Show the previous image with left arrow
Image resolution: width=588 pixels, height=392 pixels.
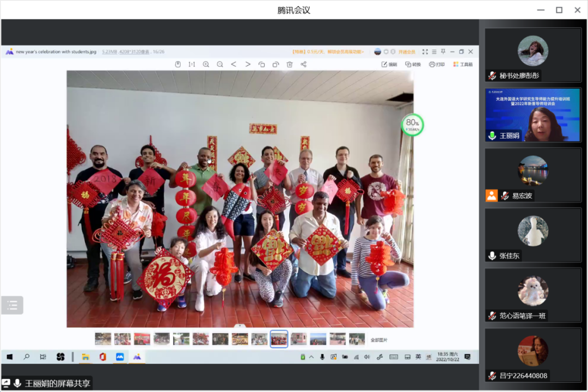[234, 64]
